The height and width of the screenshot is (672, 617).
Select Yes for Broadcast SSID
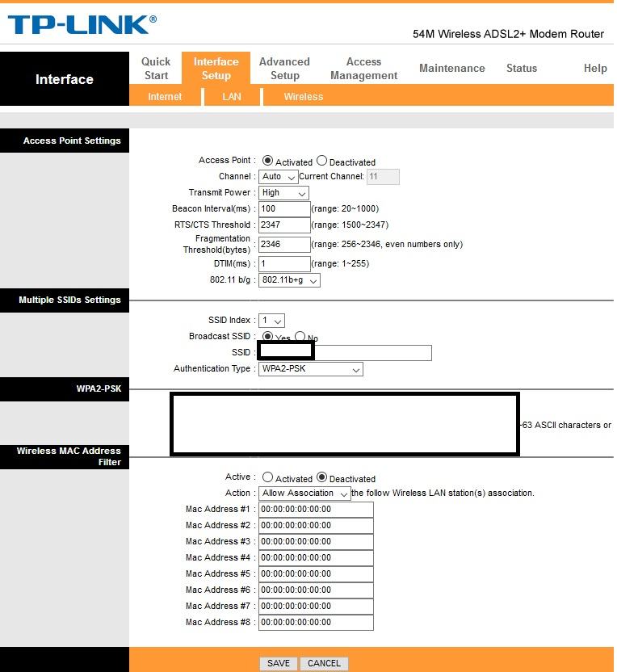tap(268, 336)
